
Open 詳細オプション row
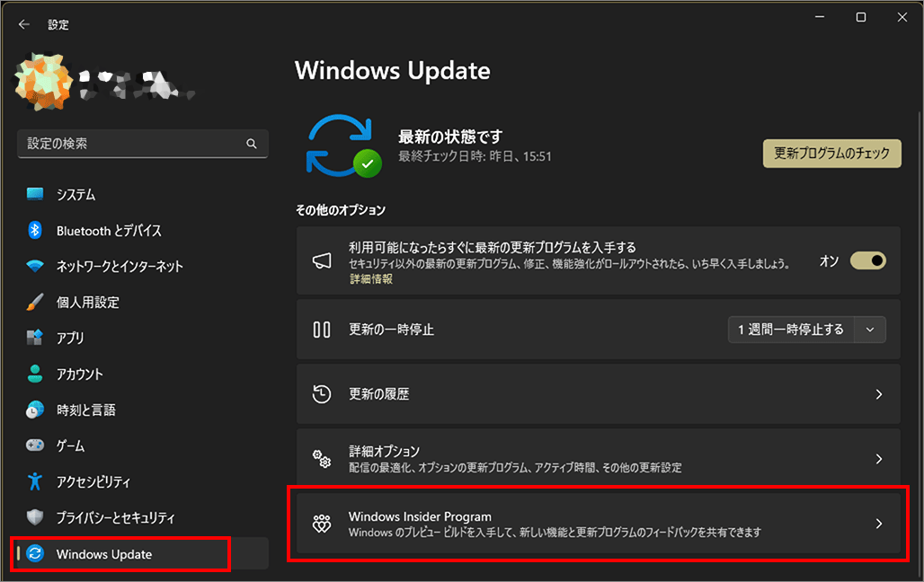(x=598, y=459)
